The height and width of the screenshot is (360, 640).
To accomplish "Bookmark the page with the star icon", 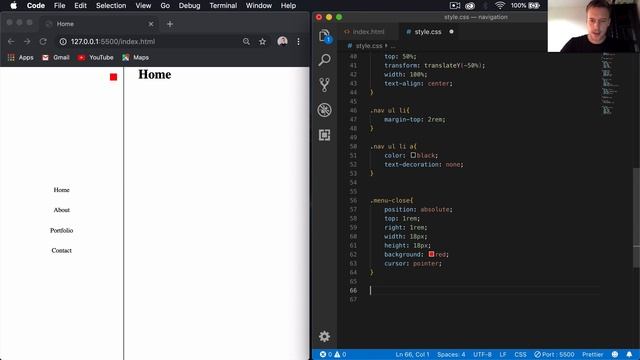I will pos(262,42).
